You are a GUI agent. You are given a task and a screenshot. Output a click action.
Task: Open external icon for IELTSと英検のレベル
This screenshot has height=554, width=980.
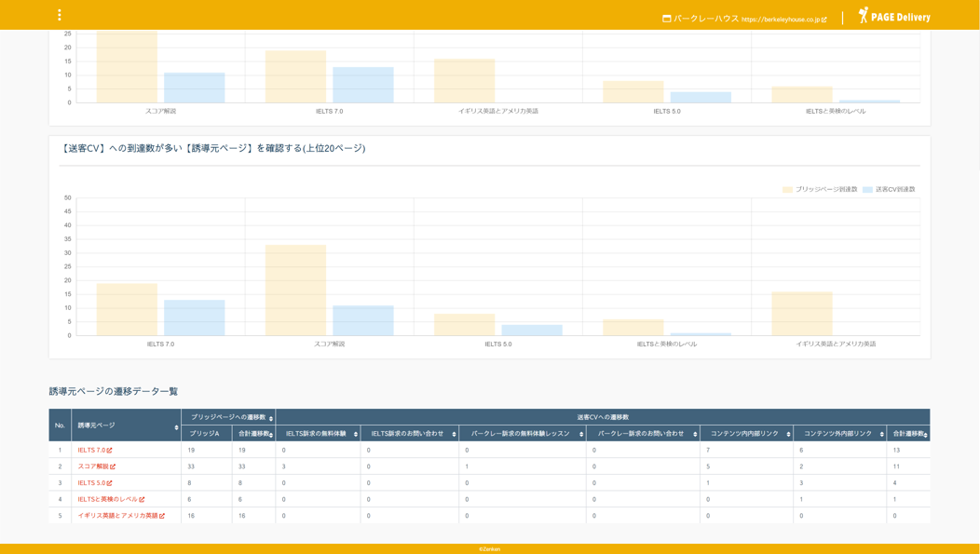coord(142,500)
